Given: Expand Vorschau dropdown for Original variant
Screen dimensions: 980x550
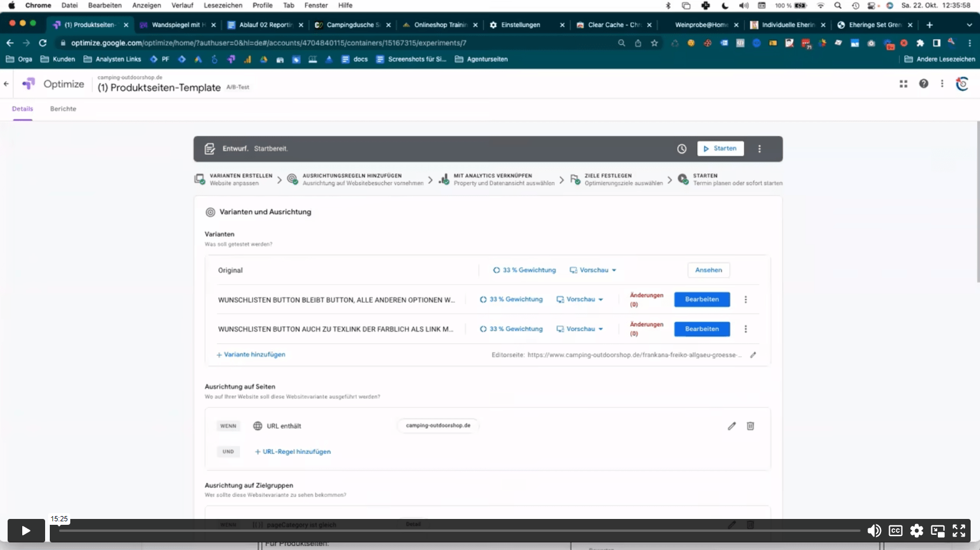Looking at the screenshot, I should (x=593, y=270).
